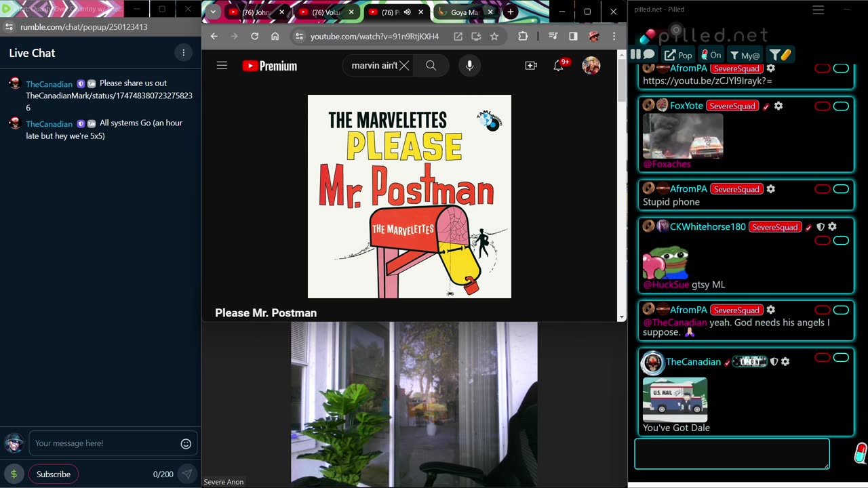868x488 pixels.
Task: Click the '@Foxaches' mention
Action: coord(667,164)
